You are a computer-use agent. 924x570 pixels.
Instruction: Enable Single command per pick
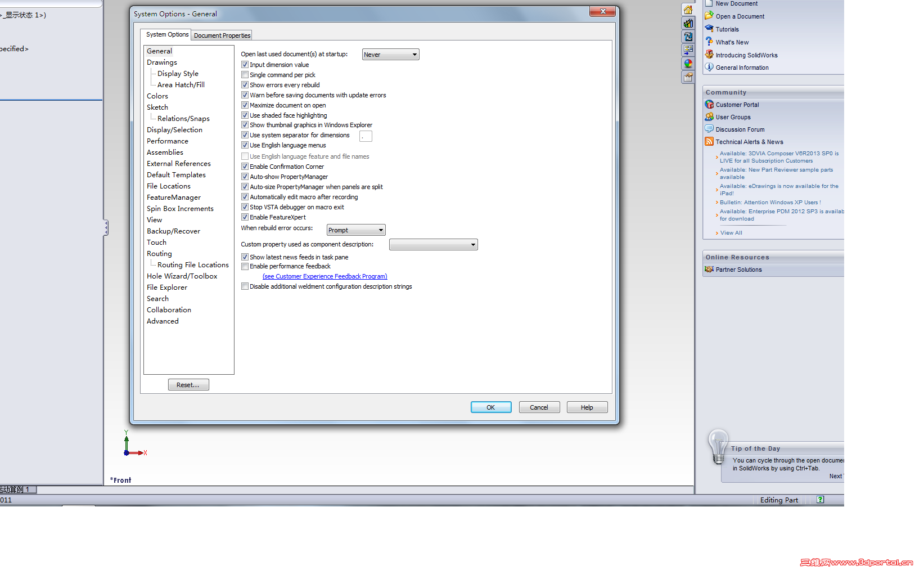click(245, 75)
